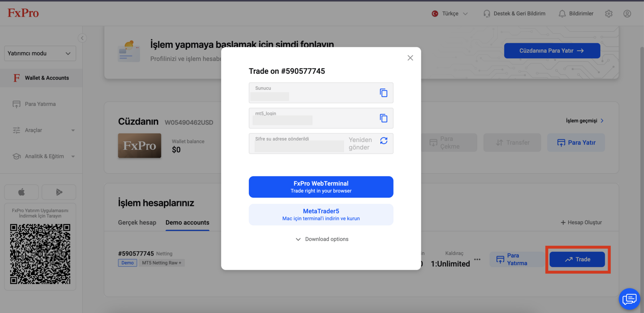Collapse the left sidebar
Viewport: 644px width, 313px height.
(82, 38)
